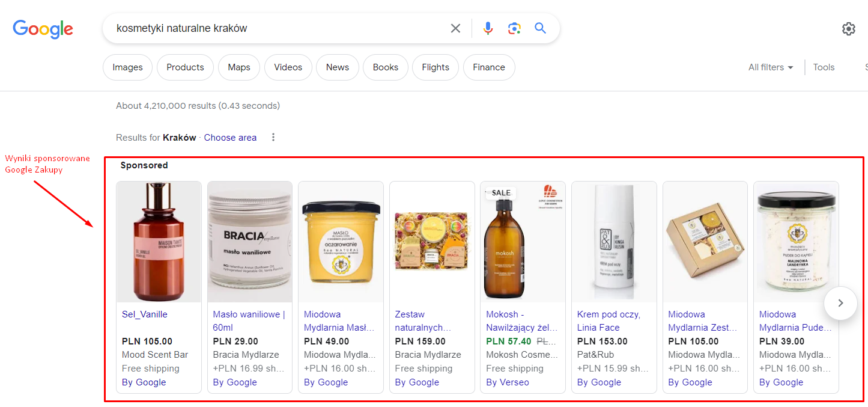Submit search with the magnifier icon
This screenshot has height=407, width=868.
tap(541, 28)
